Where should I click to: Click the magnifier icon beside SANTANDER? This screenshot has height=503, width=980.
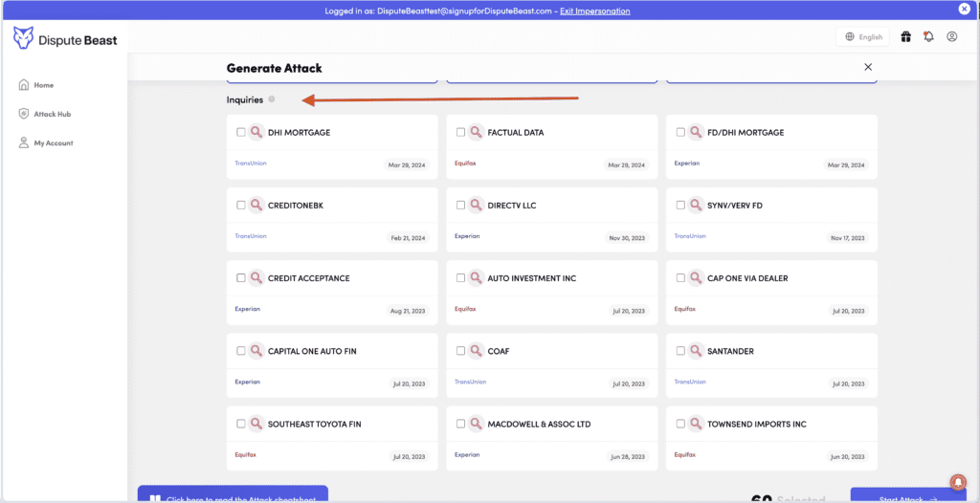[x=695, y=351]
